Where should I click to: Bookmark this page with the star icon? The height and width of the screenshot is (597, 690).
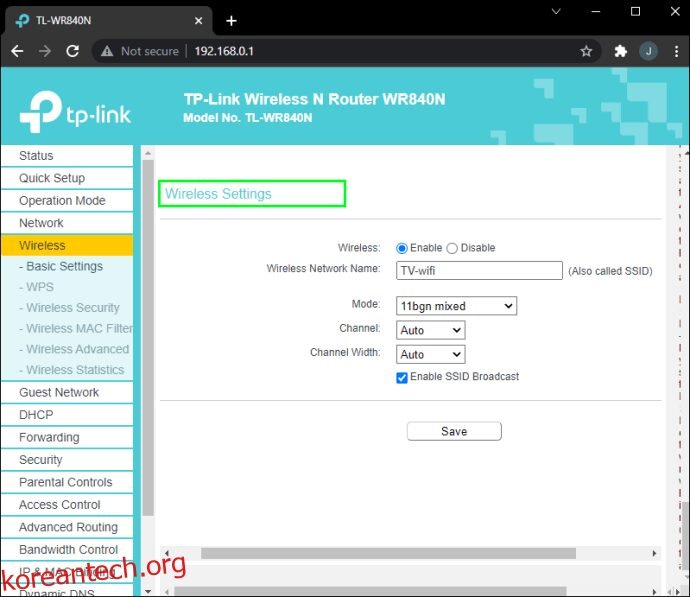coord(586,51)
